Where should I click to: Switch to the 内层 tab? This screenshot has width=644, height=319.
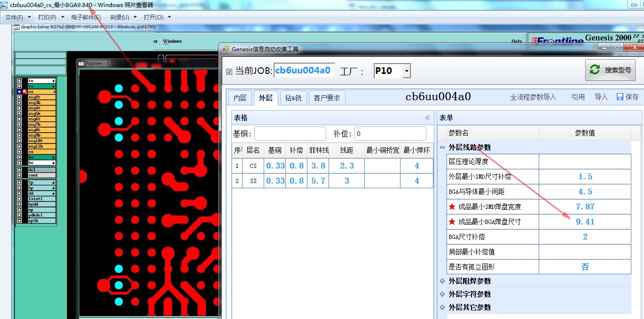[240, 97]
